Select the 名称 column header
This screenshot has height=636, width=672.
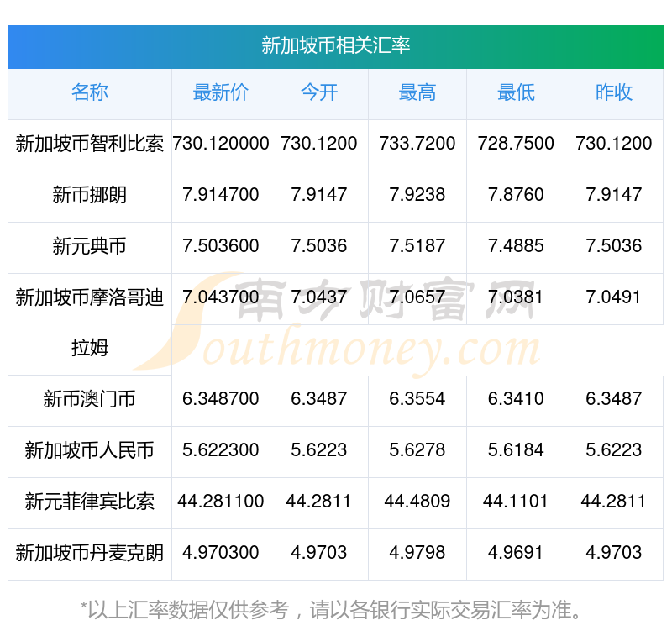[x=90, y=92]
